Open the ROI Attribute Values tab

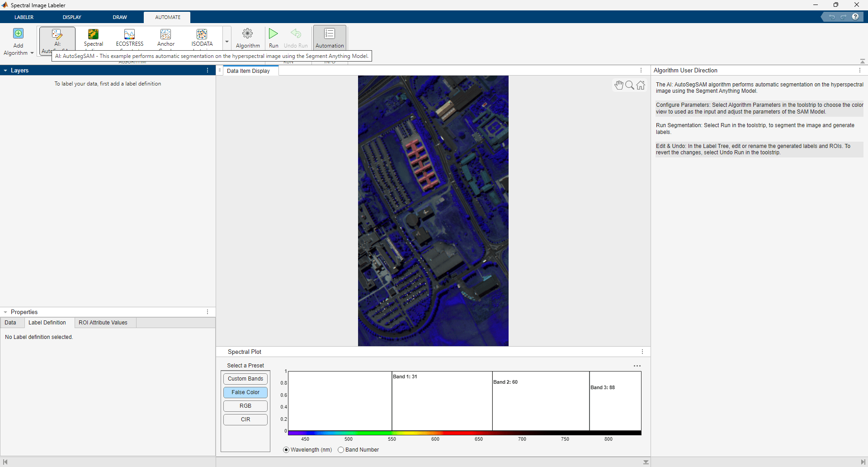pos(103,323)
